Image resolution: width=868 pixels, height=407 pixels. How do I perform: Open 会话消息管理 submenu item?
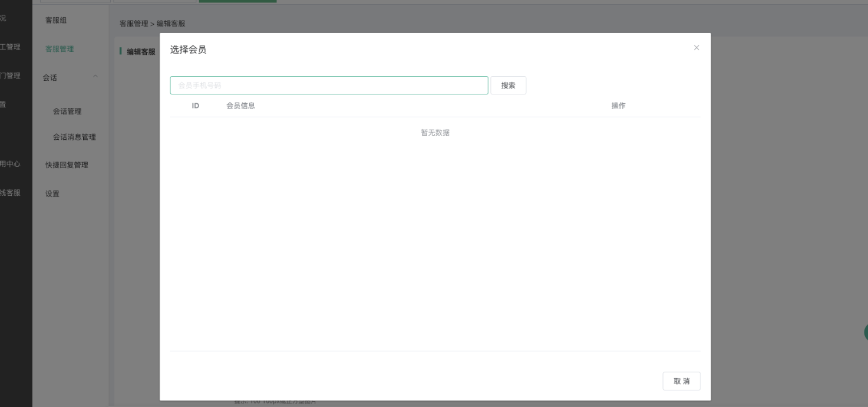[74, 137]
